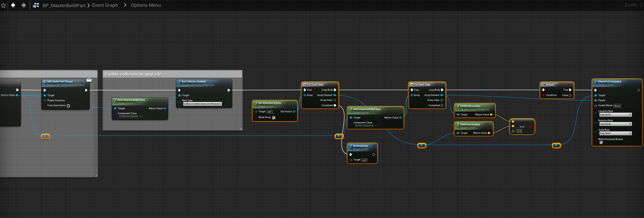Click the envelope message icon on SGK Build Part Placed
This screenshot has width=644, height=218.
point(89,80)
